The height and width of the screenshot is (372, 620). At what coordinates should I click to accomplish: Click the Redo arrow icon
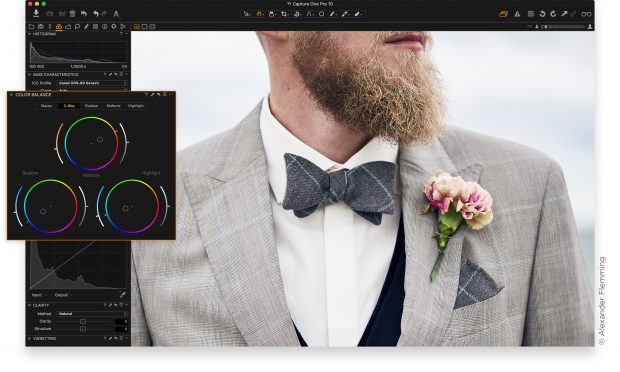tap(104, 14)
